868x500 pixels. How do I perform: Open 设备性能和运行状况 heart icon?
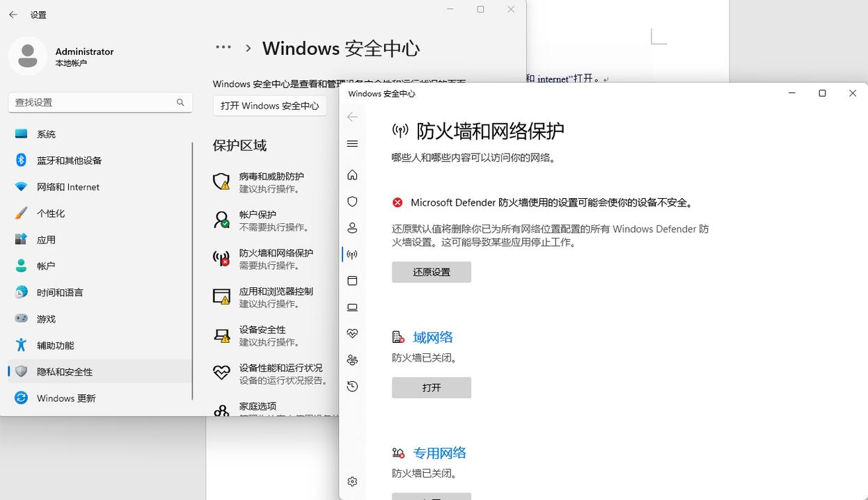click(x=352, y=333)
